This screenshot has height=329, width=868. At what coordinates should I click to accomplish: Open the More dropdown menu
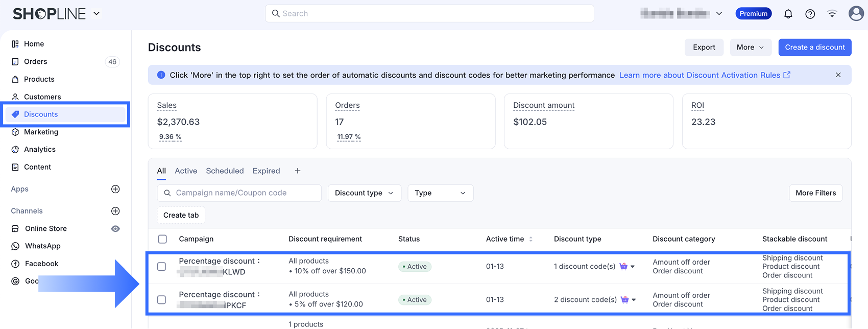(750, 47)
